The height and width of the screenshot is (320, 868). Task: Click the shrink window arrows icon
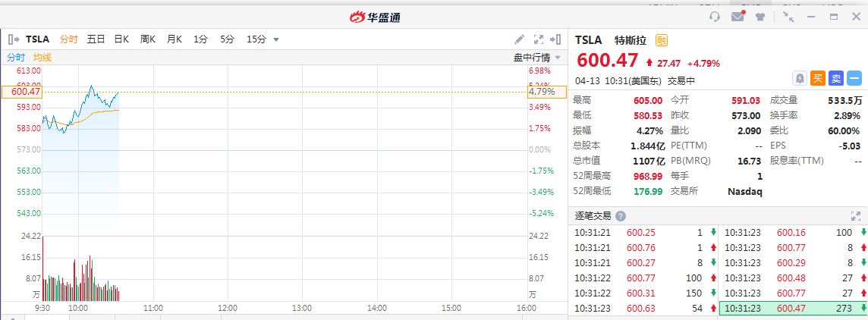coord(789,17)
